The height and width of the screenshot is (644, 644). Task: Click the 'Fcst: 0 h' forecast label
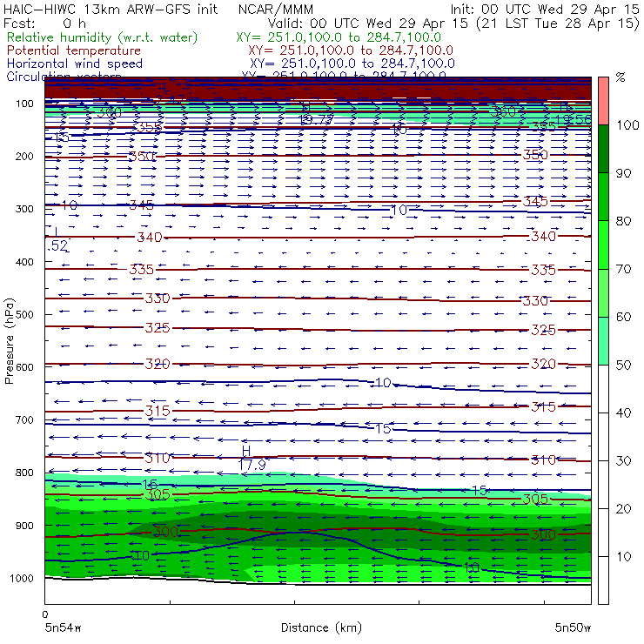(x=44, y=23)
